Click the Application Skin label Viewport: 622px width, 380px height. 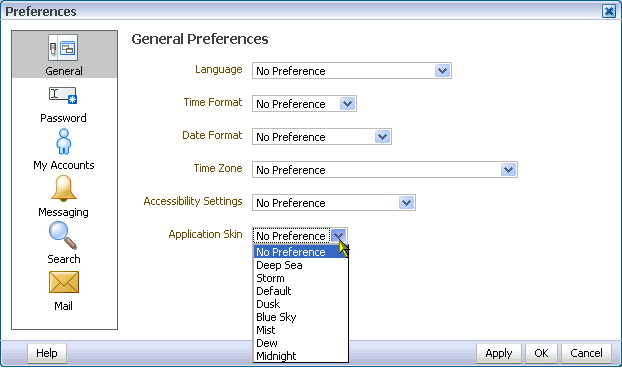pyautogui.click(x=205, y=234)
